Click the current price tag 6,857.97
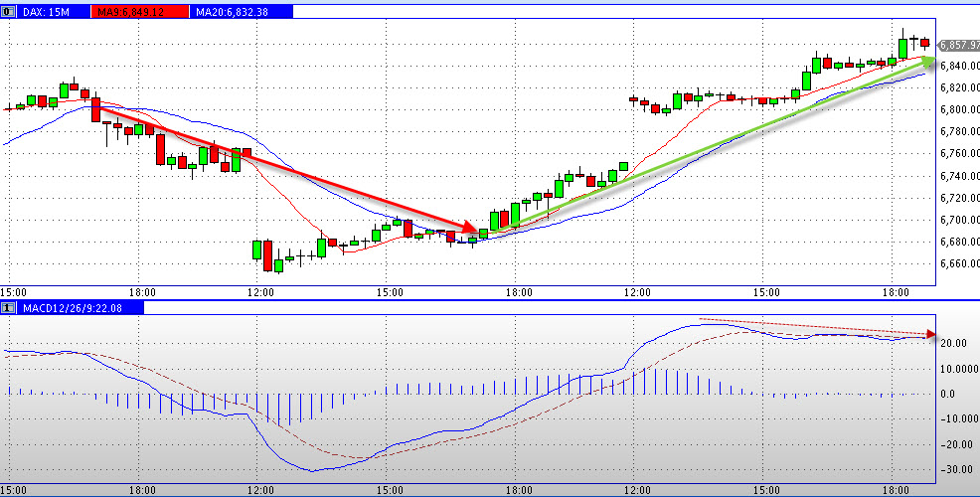 tap(959, 45)
